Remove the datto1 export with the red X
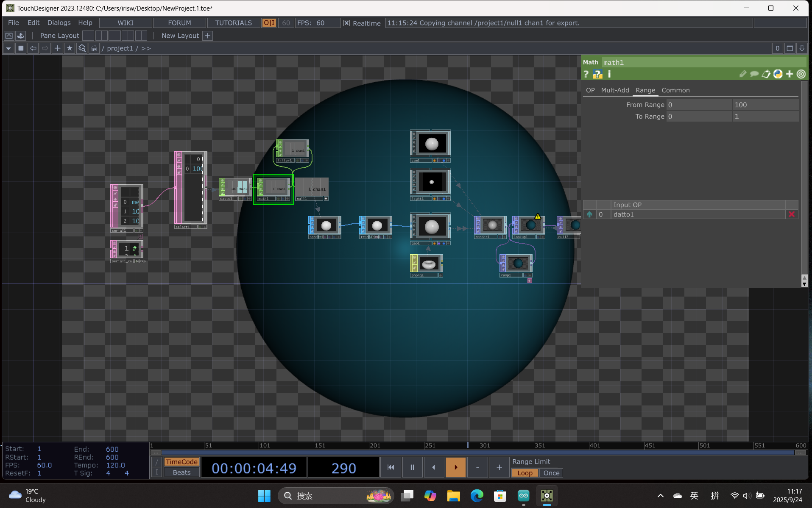The width and height of the screenshot is (812, 508). pyautogui.click(x=791, y=214)
